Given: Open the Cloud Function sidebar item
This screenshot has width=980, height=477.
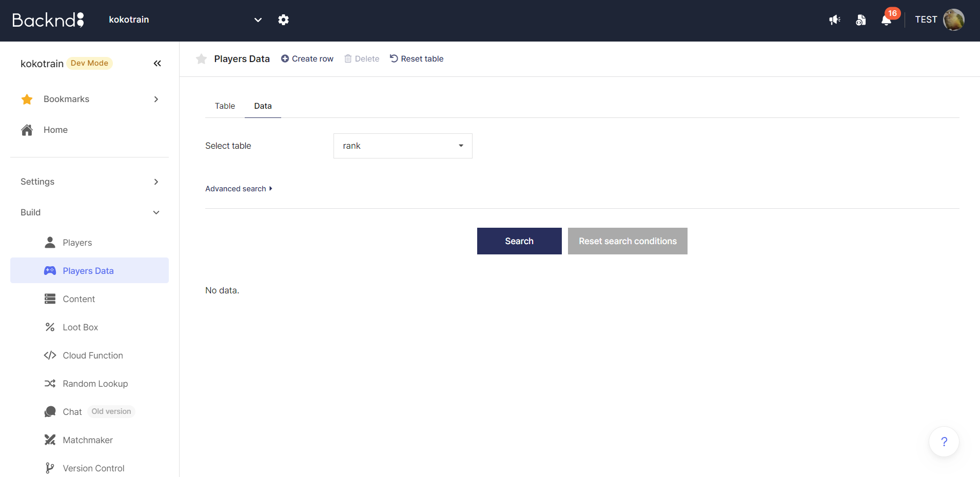Looking at the screenshot, I should coord(92,355).
